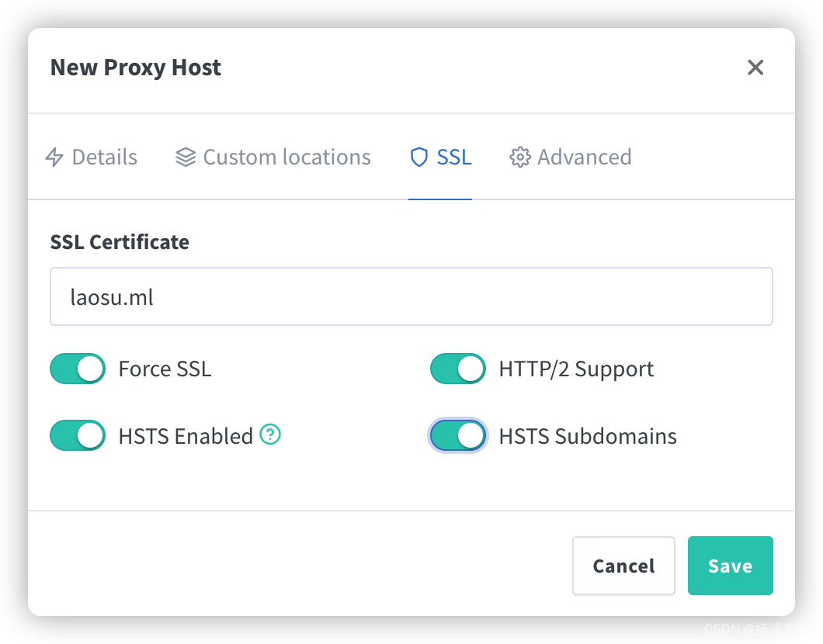Click the Force SSL label text
Image resolution: width=823 pixels, height=644 pixels.
click(165, 369)
